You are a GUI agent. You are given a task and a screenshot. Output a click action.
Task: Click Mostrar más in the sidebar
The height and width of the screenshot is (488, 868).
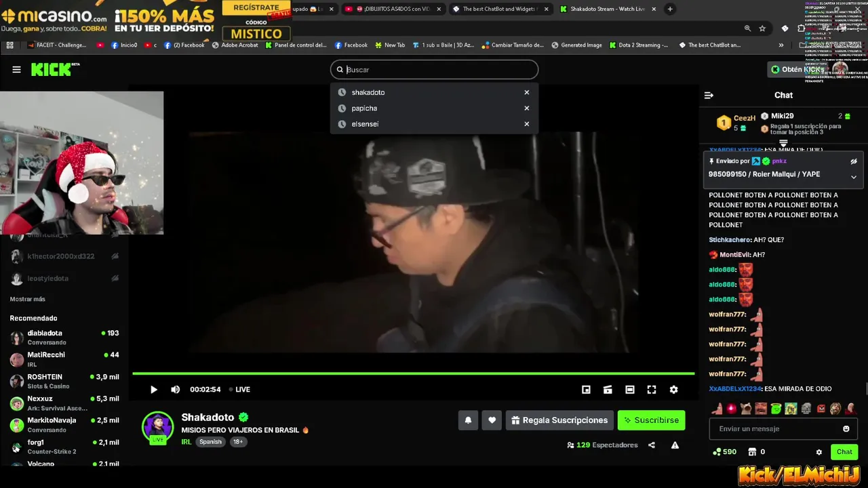coord(28,299)
